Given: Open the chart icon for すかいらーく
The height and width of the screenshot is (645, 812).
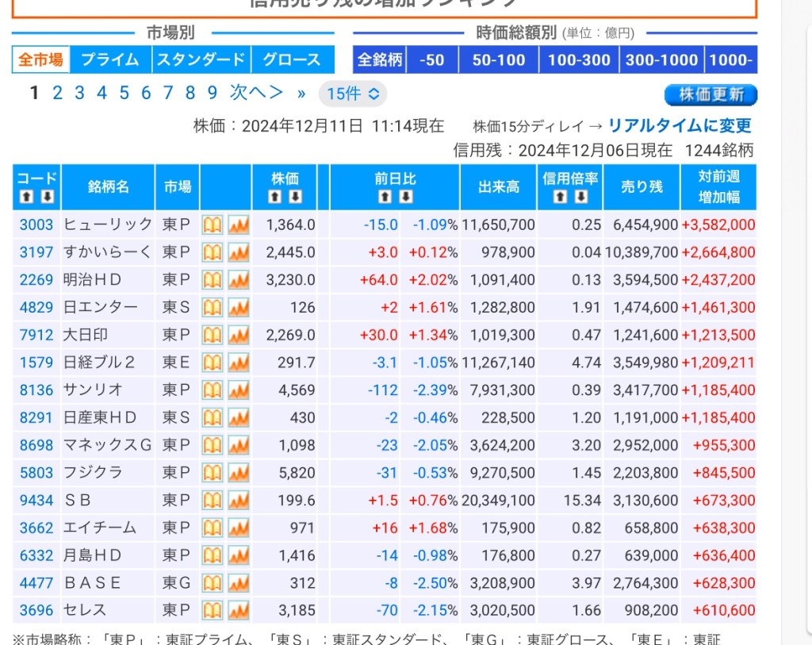Looking at the screenshot, I should click(239, 253).
